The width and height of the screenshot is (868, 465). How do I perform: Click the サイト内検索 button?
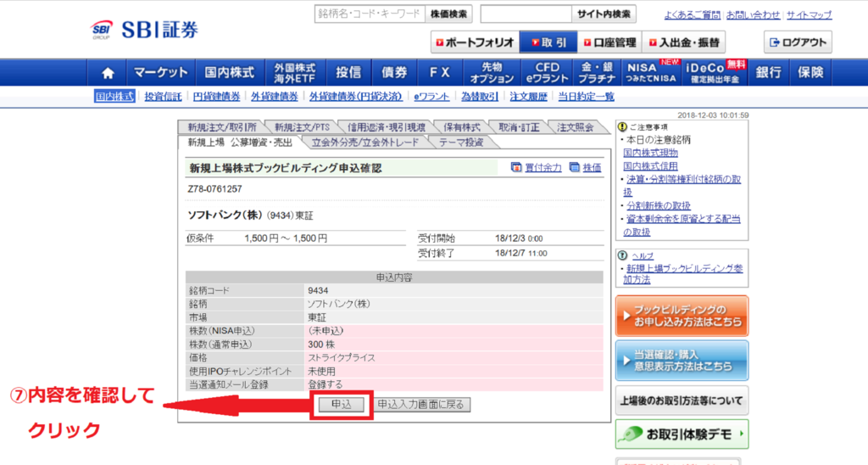pyautogui.click(x=604, y=14)
